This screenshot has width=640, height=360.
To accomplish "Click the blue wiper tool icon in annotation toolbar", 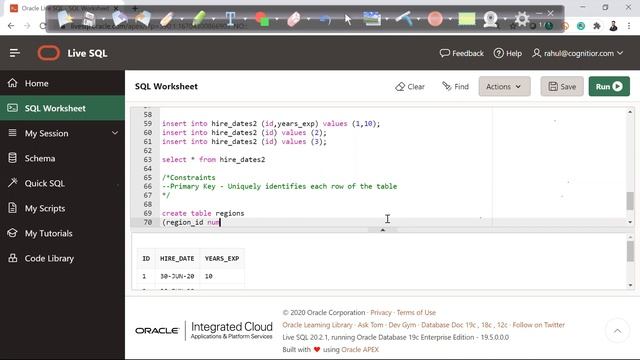I will (x=404, y=19).
